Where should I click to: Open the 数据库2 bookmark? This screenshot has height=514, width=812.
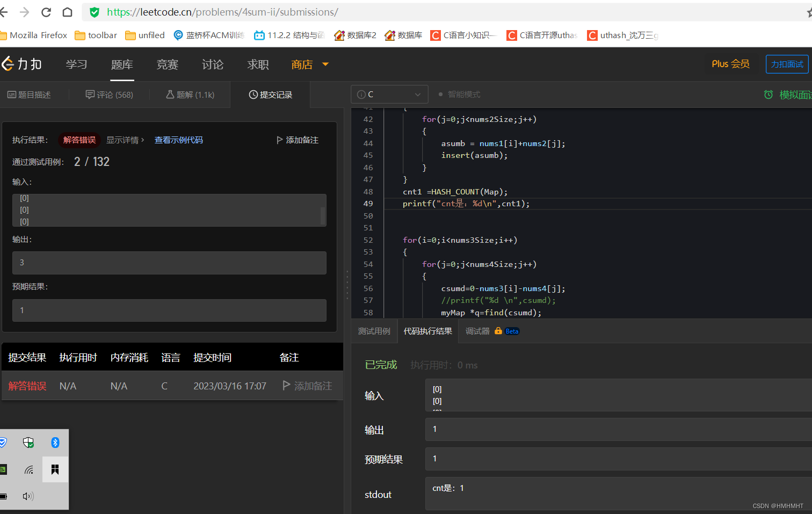tap(355, 35)
